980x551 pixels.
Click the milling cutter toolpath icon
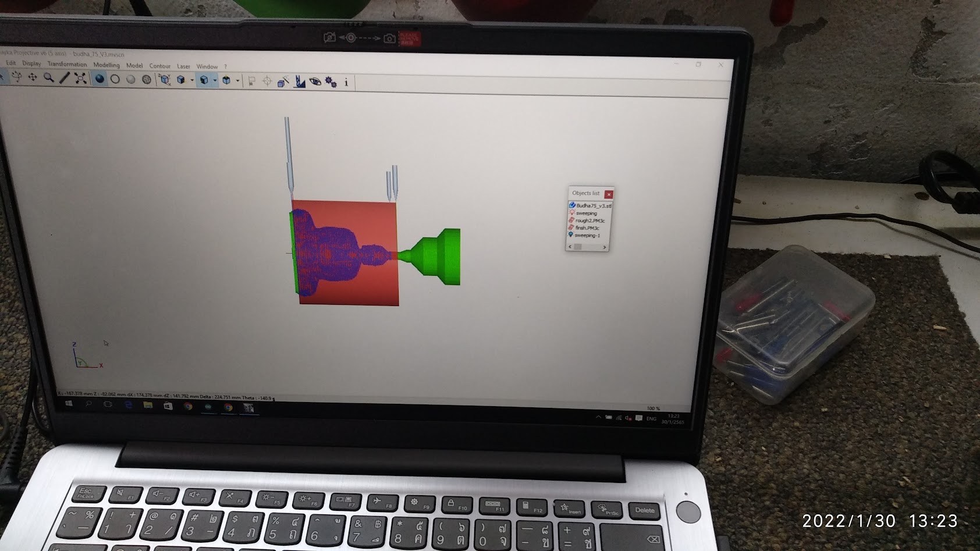coord(300,81)
